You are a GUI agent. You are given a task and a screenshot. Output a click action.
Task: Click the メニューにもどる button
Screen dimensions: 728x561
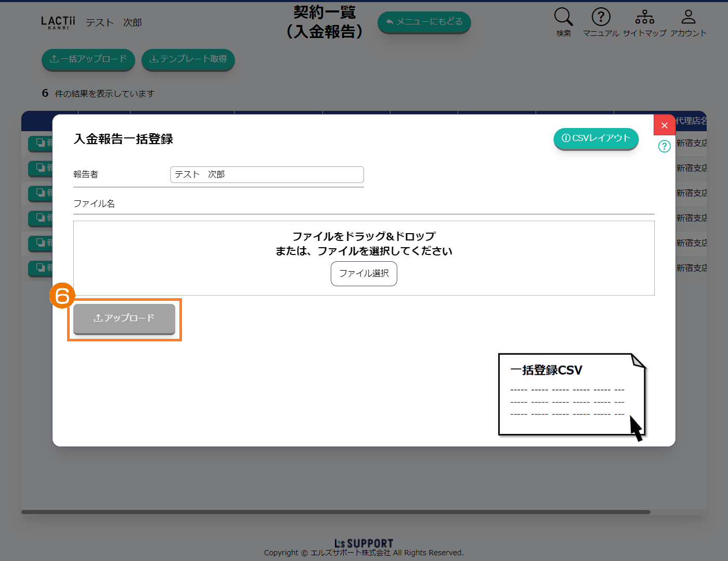pyautogui.click(x=424, y=22)
